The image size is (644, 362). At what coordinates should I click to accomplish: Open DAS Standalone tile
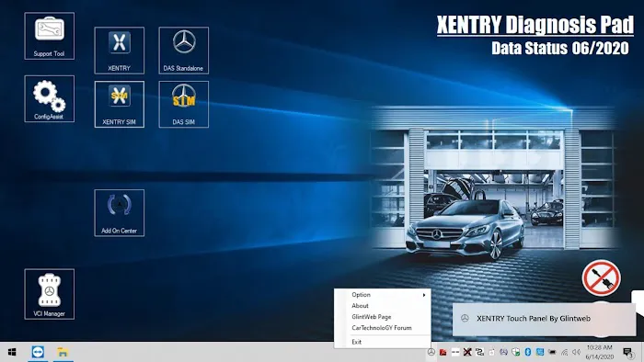point(184,51)
